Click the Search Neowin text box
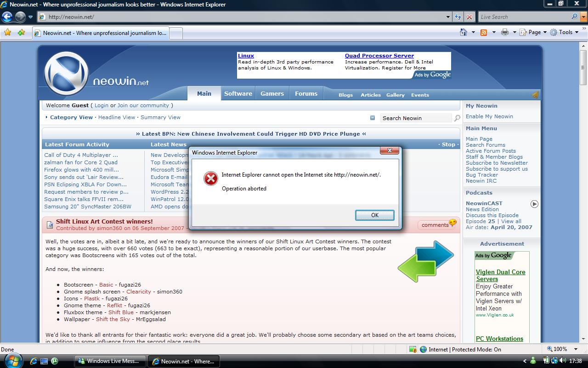588x368 pixels. click(416, 118)
